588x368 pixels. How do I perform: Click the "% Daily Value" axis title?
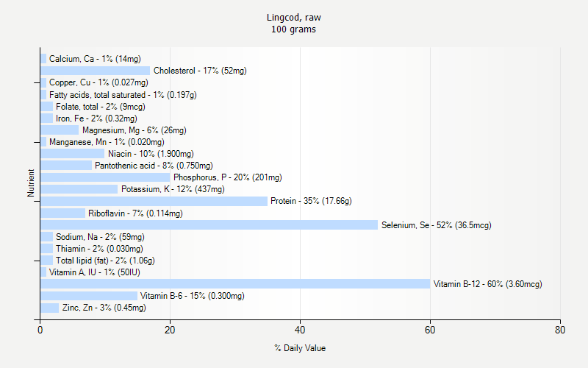[x=300, y=348]
